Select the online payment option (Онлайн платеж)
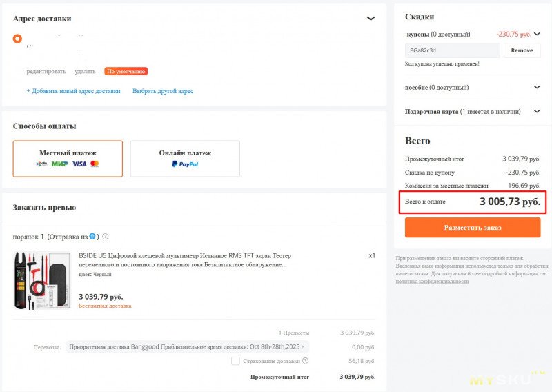Viewport: 552px width, 392px height. point(185,159)
